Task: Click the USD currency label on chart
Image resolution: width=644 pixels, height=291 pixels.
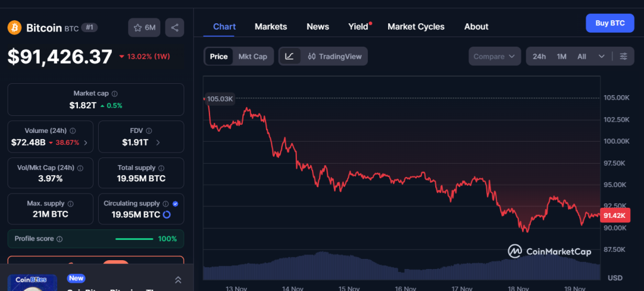Action: pos(615,278)
